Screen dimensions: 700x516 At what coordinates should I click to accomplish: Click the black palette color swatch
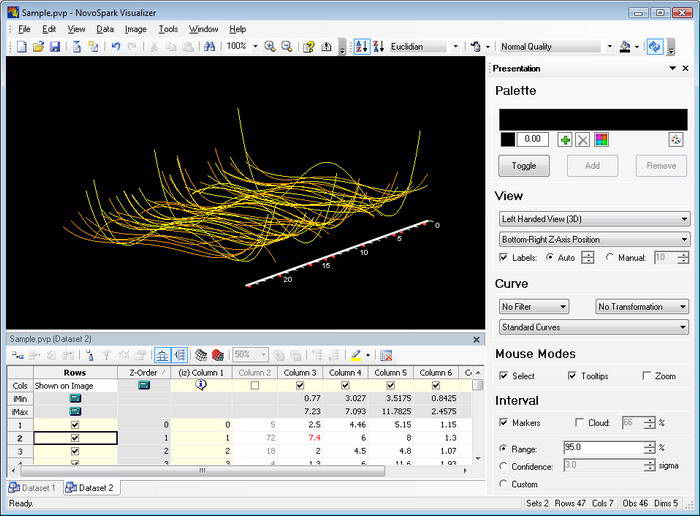pos(508,140)
